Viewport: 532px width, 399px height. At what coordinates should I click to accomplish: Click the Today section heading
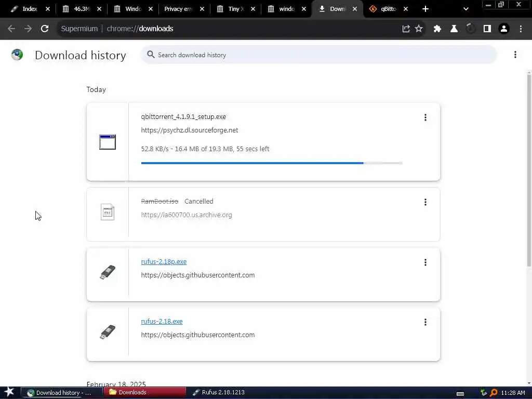(96, 89)
